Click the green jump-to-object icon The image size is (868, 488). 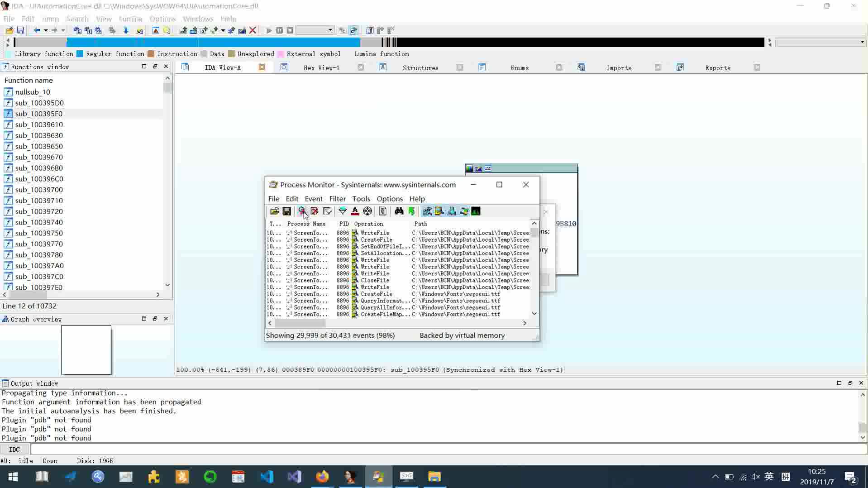[411, 211]
